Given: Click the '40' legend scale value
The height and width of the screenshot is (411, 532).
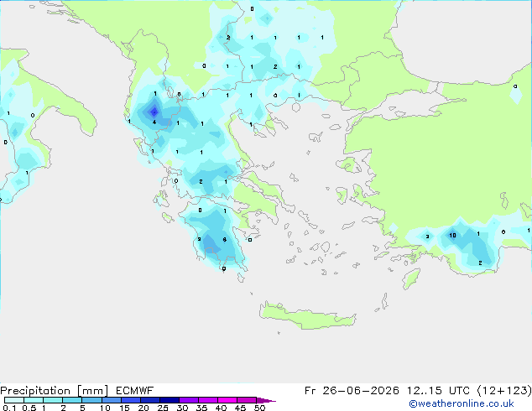Looking at the screenshot, I should (x=221, y=408).
